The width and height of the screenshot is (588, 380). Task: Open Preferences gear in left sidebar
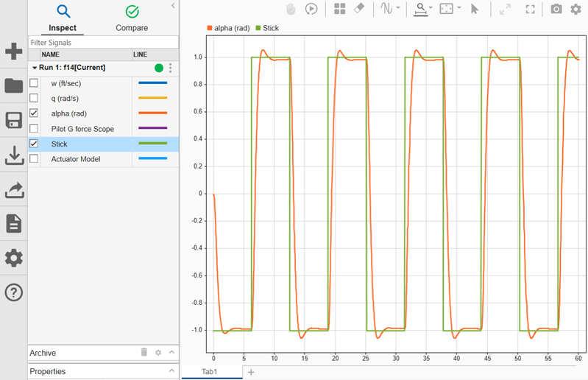(14, 258)
